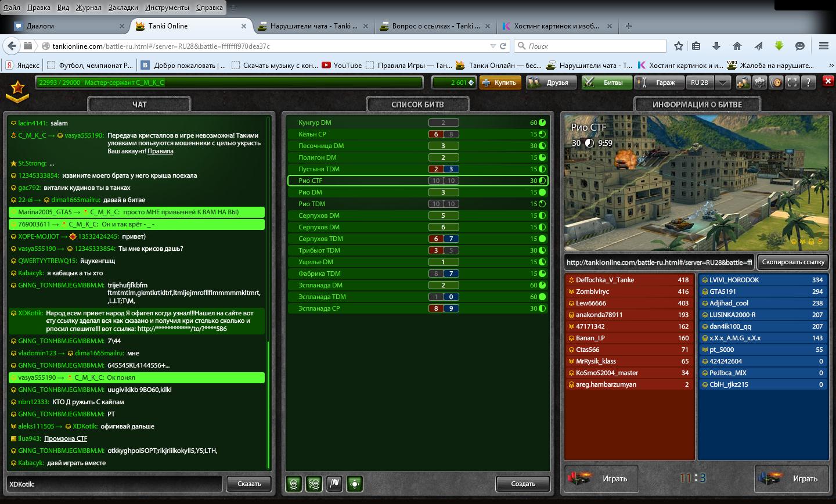Viewport: 836px width, 504px height.
Task: Go back with the browser back arrow
Action: [x=11, y=46]
